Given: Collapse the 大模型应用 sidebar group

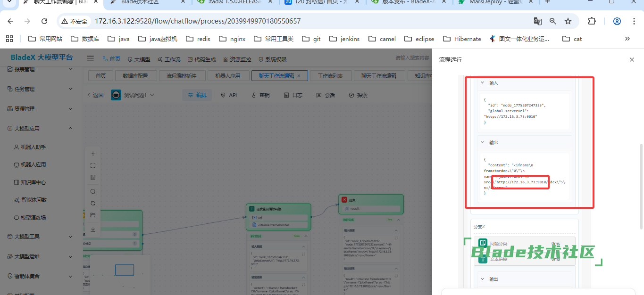Looking at the screenshot, I should pyautogui.click(x=70, y=129).
